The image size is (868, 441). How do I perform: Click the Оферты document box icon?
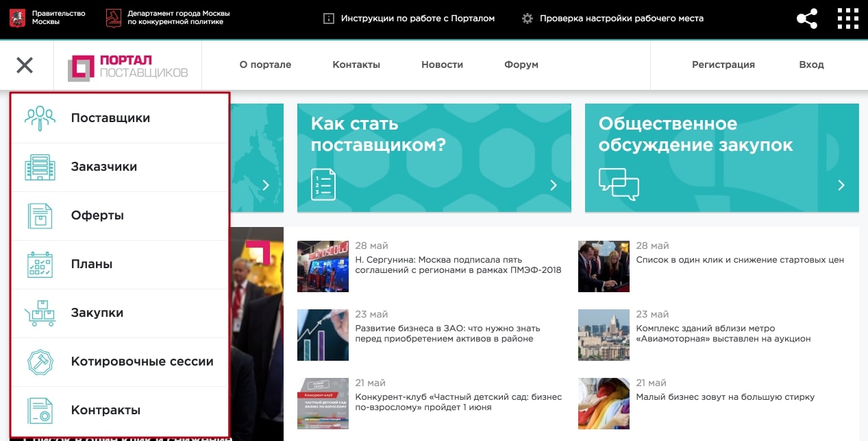click(x=40, y=215)
